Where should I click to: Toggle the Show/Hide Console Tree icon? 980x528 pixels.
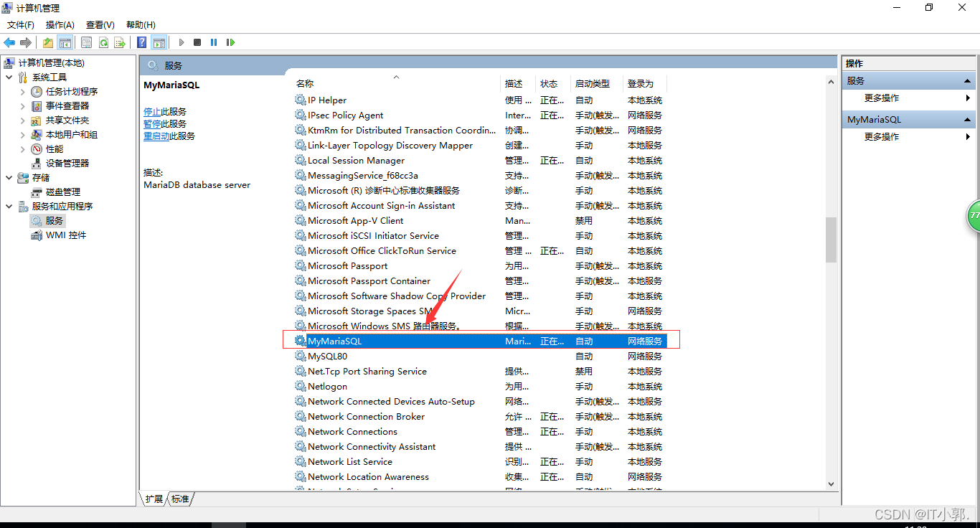[x=65, y=42]
